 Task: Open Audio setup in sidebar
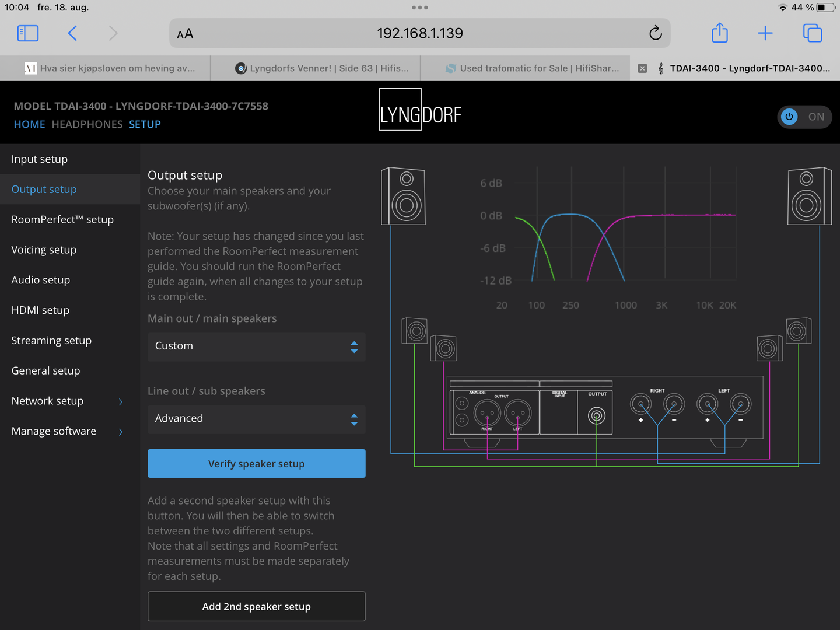pos(70,280)
